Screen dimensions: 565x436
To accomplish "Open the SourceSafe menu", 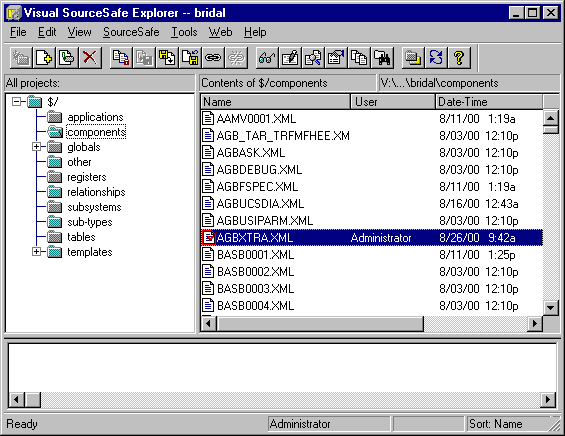I will click(x=131, y=32).
